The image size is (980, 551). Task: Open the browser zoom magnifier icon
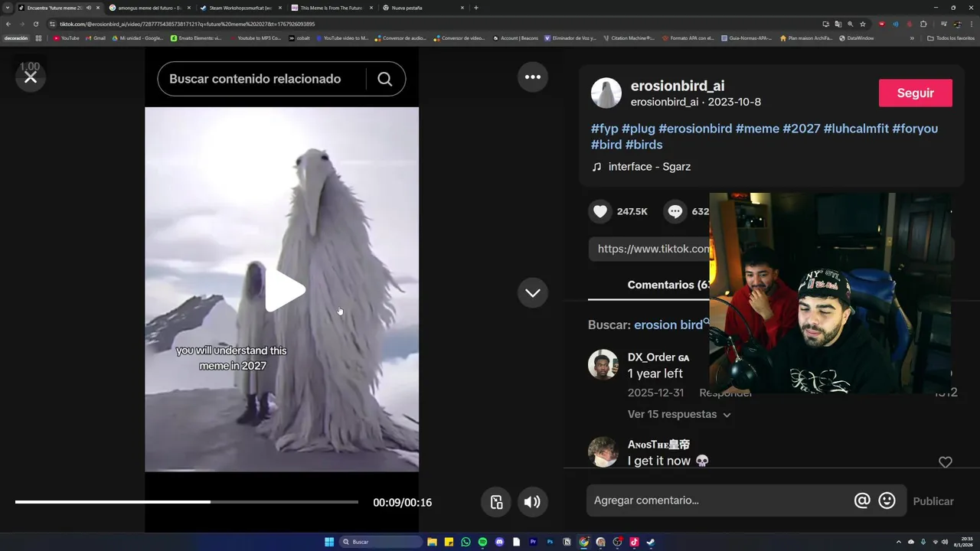pyautogui.click(x=850, y=24)
